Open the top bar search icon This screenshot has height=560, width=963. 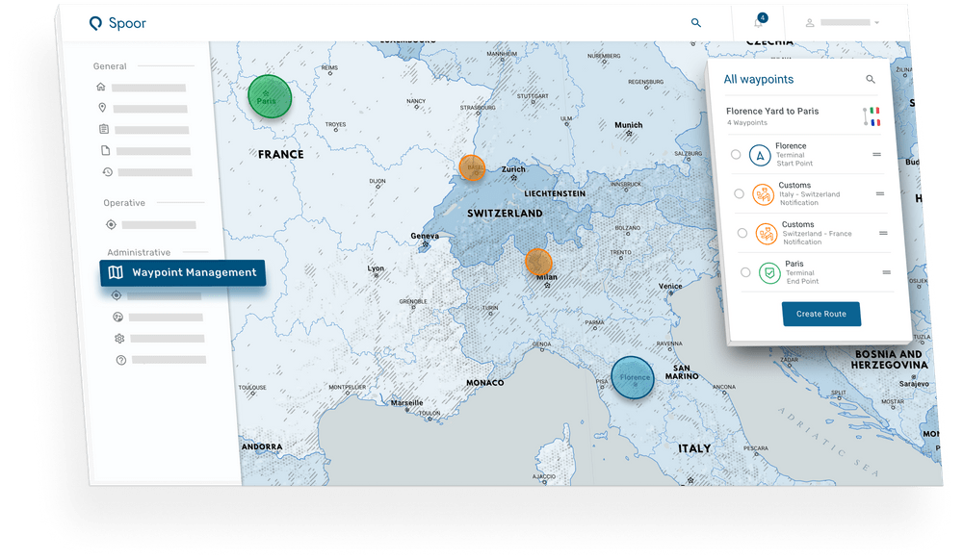pyautogui.click(x=696, y=23)
